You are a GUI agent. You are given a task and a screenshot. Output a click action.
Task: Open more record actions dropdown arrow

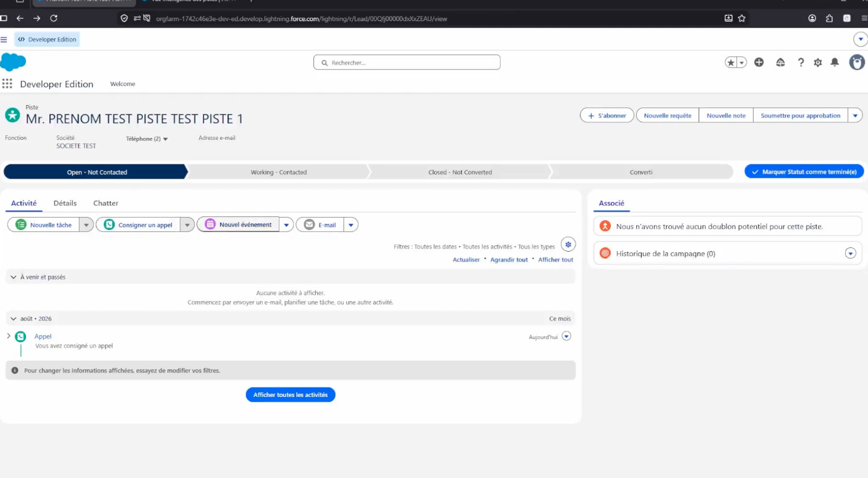855,116
